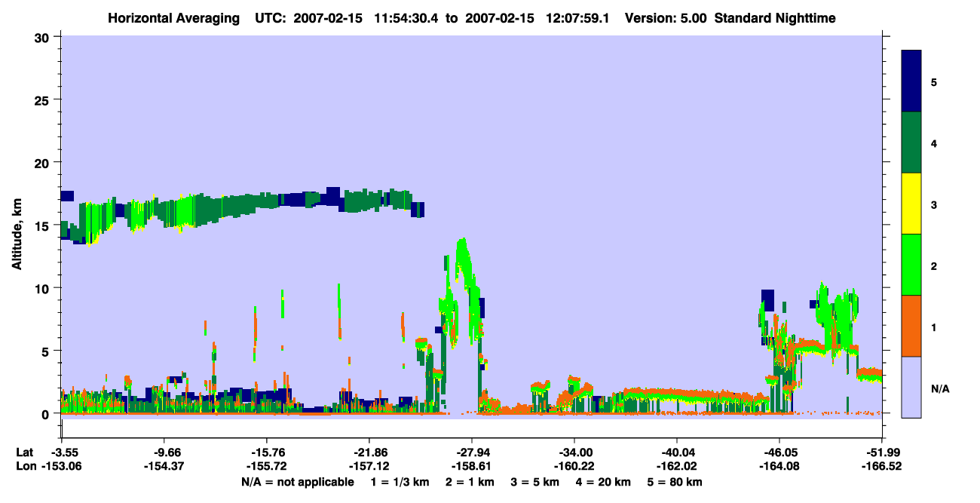The width and height of the screenshot is (980, 503).
Task: Click the 'Lon' row label
Action: 25,466
